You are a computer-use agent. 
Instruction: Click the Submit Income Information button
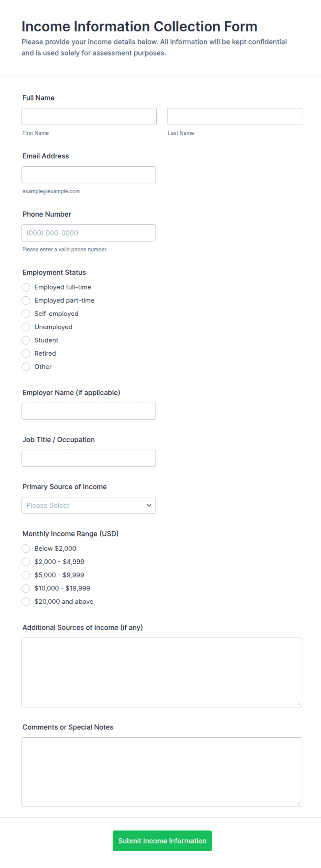tap(162, 841)
